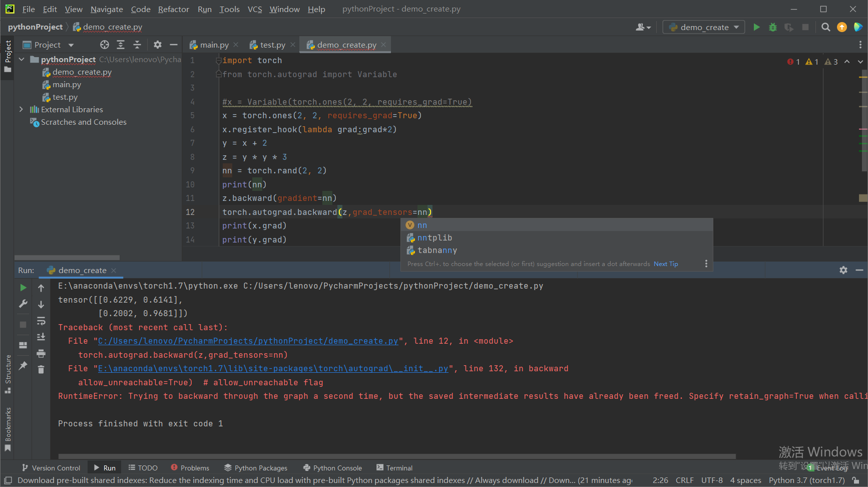Open the Version Control tool window
The image size is (868, 487).
[x=51, y=467]
